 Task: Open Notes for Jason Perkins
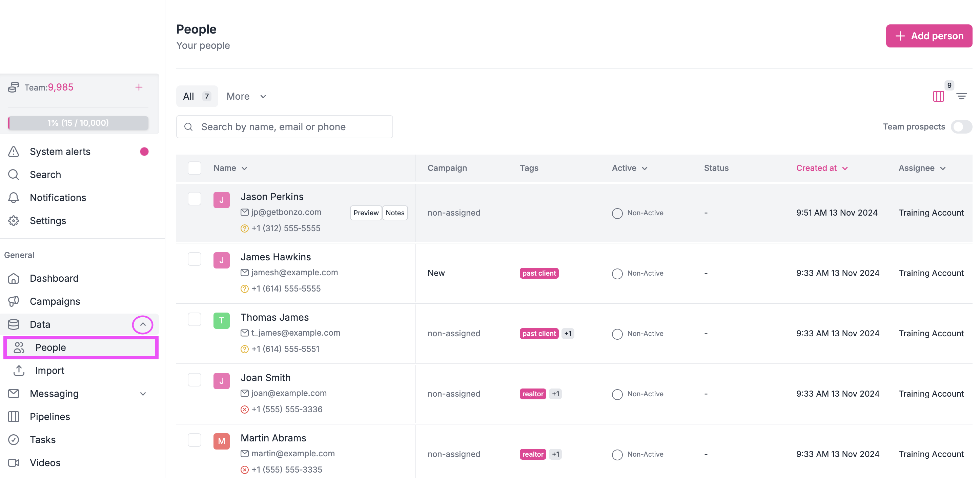395,213
